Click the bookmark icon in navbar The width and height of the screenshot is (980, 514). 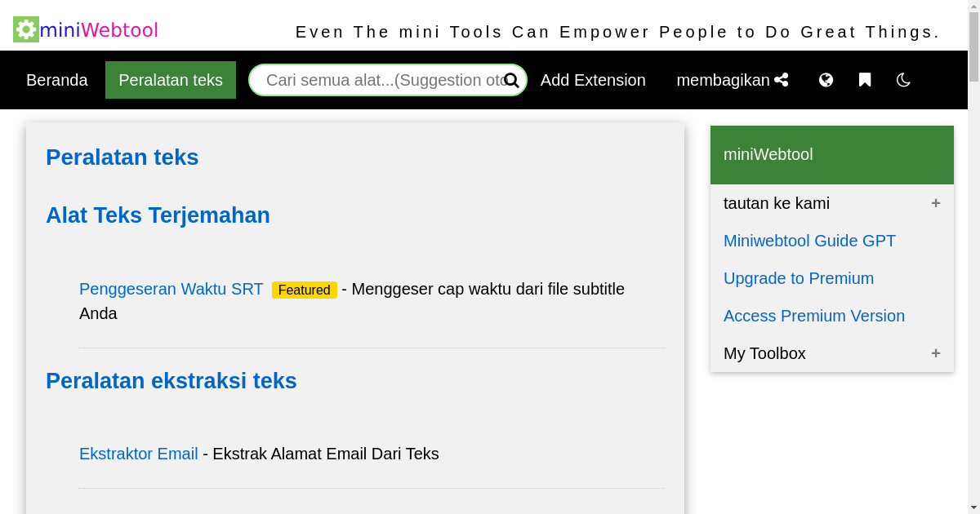pos(865,80)
